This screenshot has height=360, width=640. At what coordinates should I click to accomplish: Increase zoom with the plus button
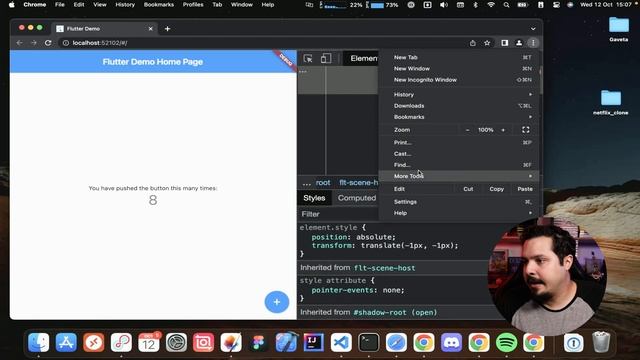pos(503,130)
